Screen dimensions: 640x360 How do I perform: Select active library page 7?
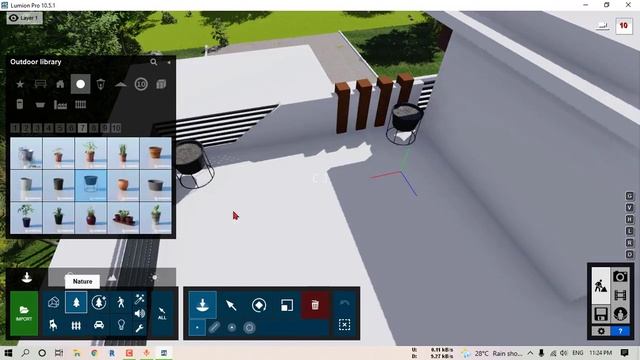(82, 128)
